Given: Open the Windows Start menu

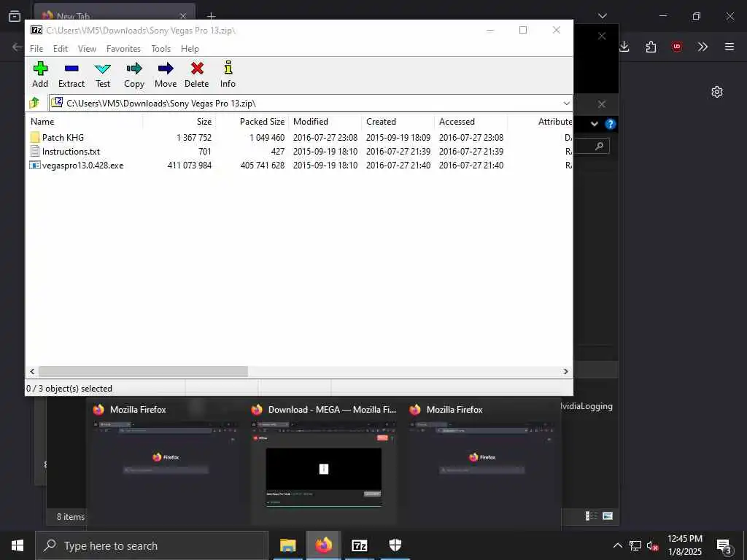Looking at the screenshot, I should click(x=18, y=545).
